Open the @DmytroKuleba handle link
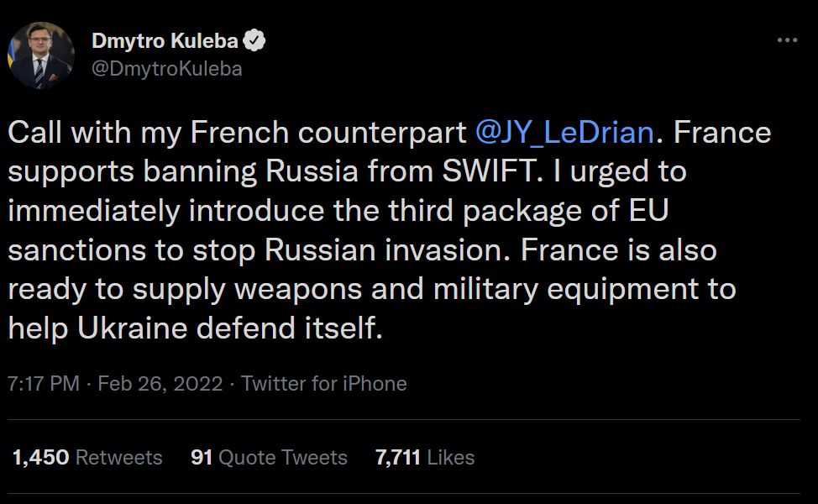818x504 pixels. tap(165, 69)
